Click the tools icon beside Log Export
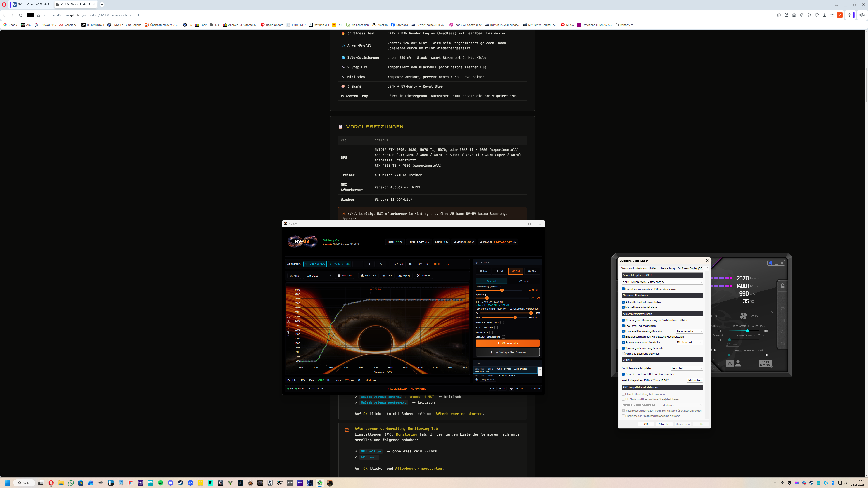Screen dimensions: 868x488 coord(477,380)
